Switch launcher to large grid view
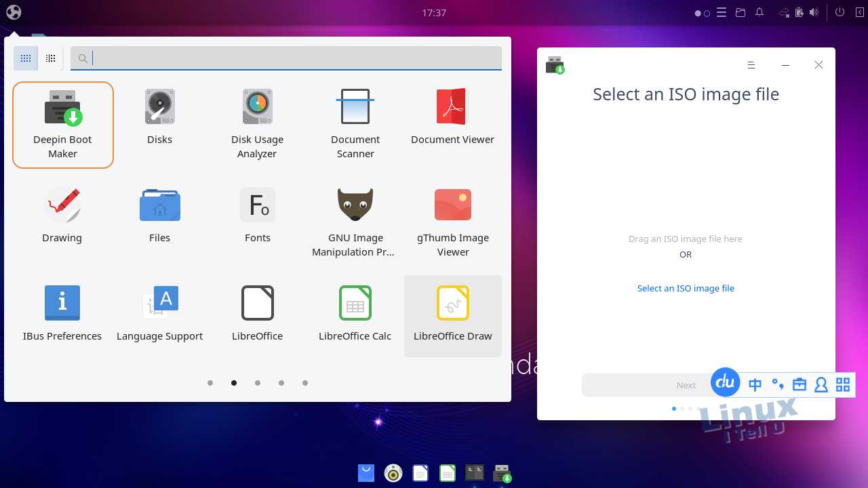 [26, 58]
